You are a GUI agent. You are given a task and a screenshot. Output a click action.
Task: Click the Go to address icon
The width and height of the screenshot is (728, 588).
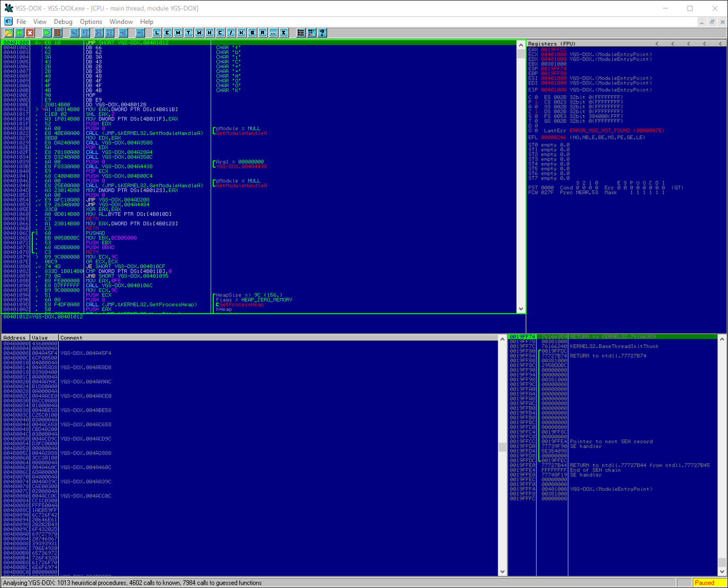(140, 33)
